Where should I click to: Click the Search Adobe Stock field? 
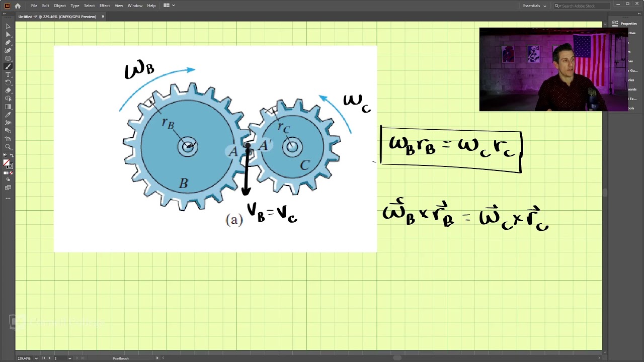(x=582, y=6)
